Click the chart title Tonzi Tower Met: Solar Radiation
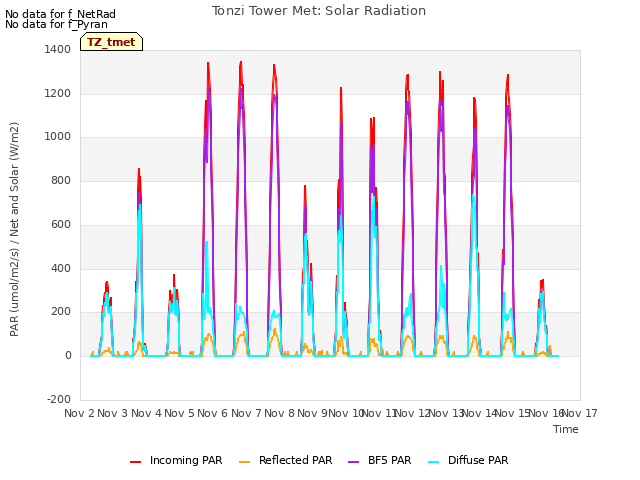 [319, 11]
